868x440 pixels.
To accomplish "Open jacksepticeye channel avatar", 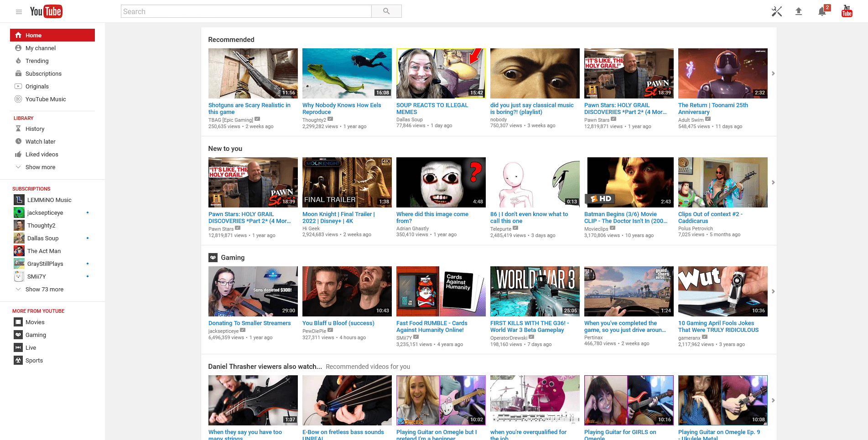I will (19, 212).
